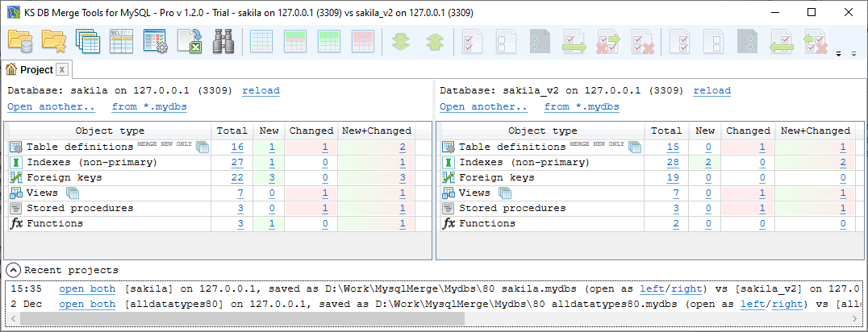Open sakila_v2 Foreign keys total 19
Image resolution: width=868 pixels, height=332 pixels.
click(x=672, y=177)
